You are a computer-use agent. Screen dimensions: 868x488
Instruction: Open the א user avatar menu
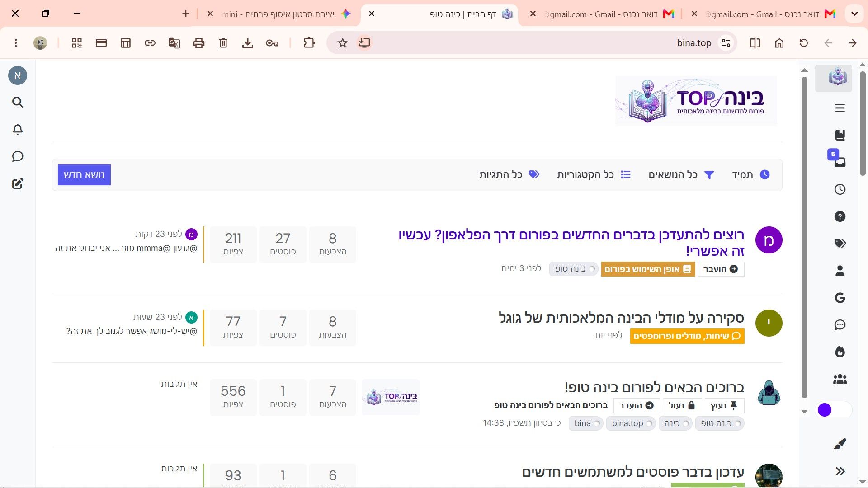pos(18,75)
